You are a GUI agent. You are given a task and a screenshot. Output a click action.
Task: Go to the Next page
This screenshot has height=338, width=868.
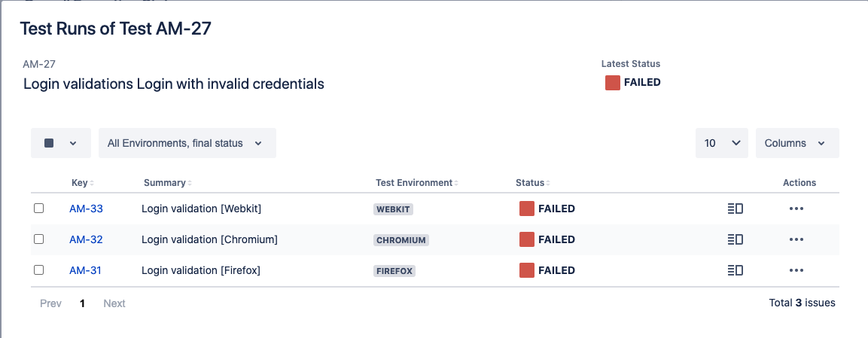tap(114, 303)
